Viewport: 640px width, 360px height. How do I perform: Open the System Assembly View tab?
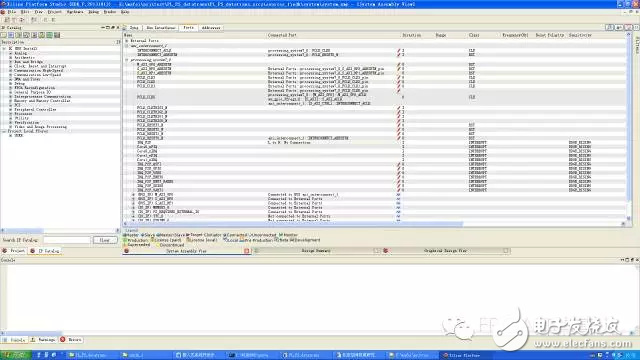tap(186, 251)
